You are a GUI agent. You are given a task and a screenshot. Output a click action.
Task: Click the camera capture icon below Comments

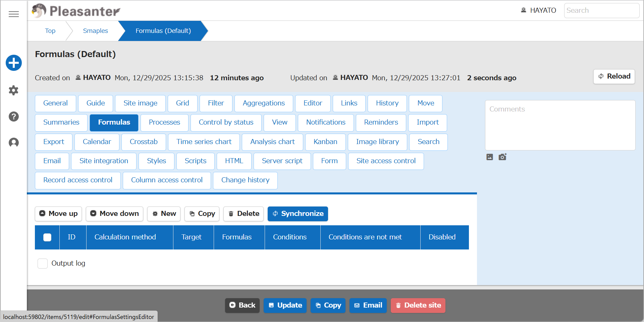pyautogui.click(x=502, y=157)
